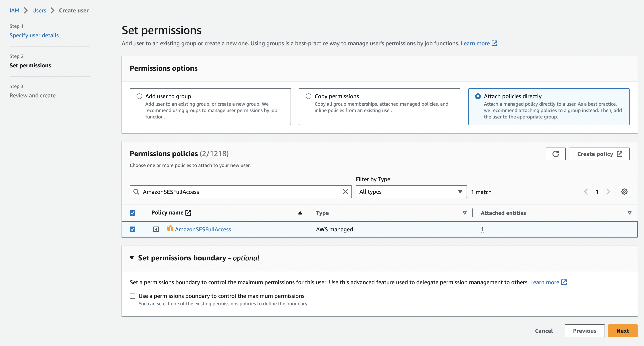
Task: Open table preferences gear icon
Action: [x=624, y=192]
